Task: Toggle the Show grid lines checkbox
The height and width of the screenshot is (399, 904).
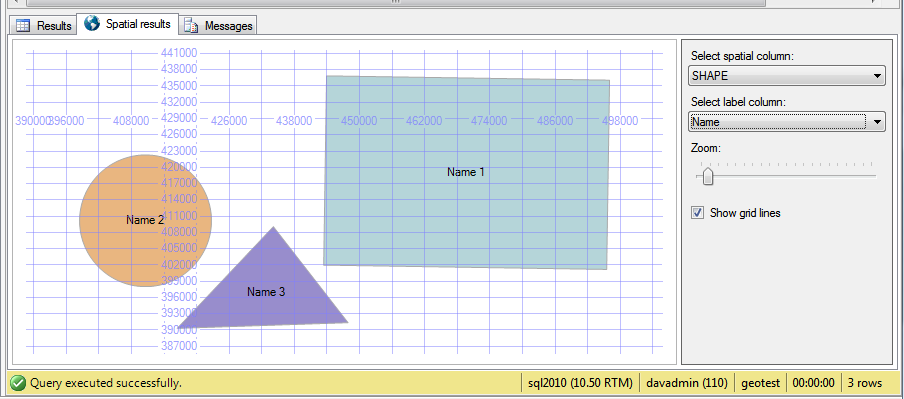Action: pos(698,213)
